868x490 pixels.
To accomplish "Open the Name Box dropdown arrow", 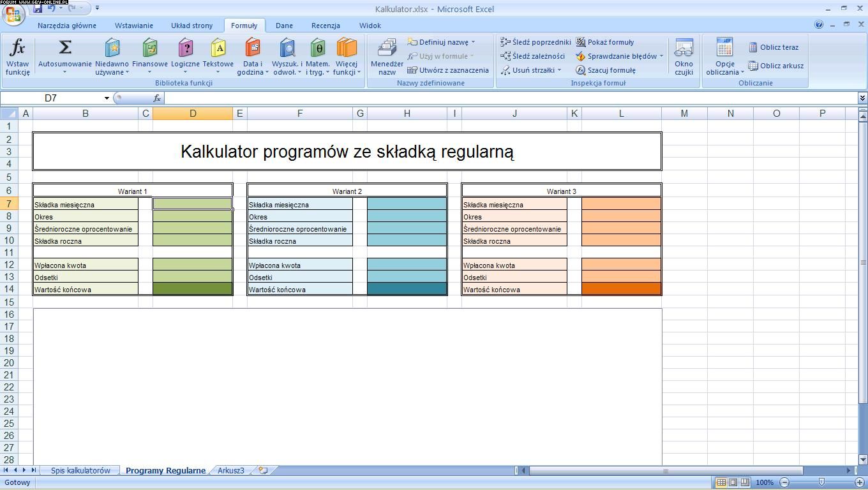I will point(107,98).
